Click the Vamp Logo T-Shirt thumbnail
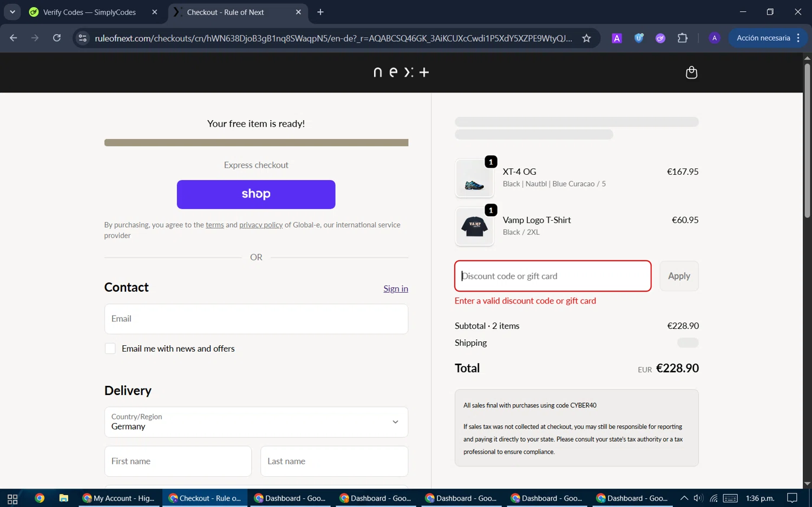Image resolution: width=812 pixels, height=507 pixels. tap(475, 227)
